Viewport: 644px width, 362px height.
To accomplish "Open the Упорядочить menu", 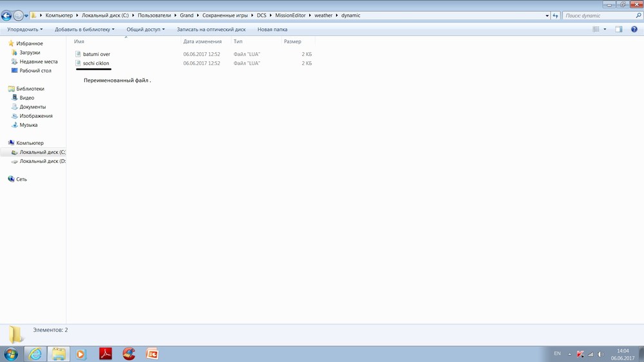I will pos(24,30).
